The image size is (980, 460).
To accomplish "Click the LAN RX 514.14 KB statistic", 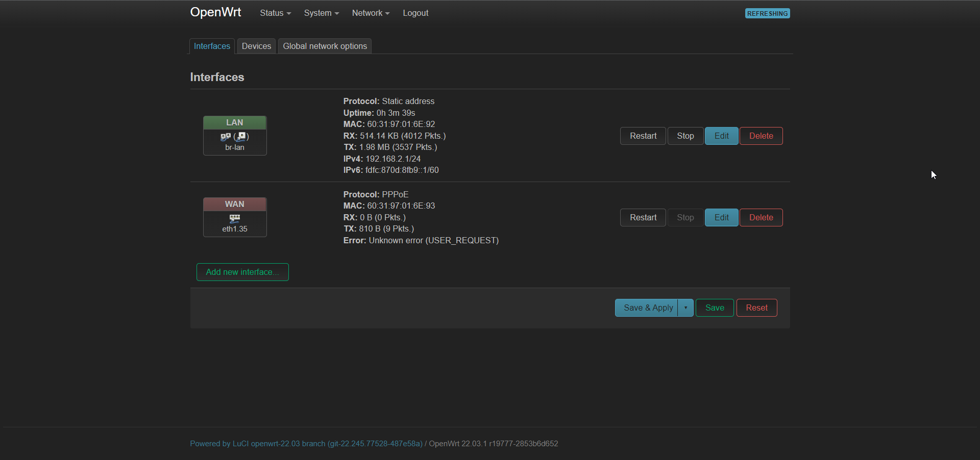I will pyautogui.click(x=395, y=136).
